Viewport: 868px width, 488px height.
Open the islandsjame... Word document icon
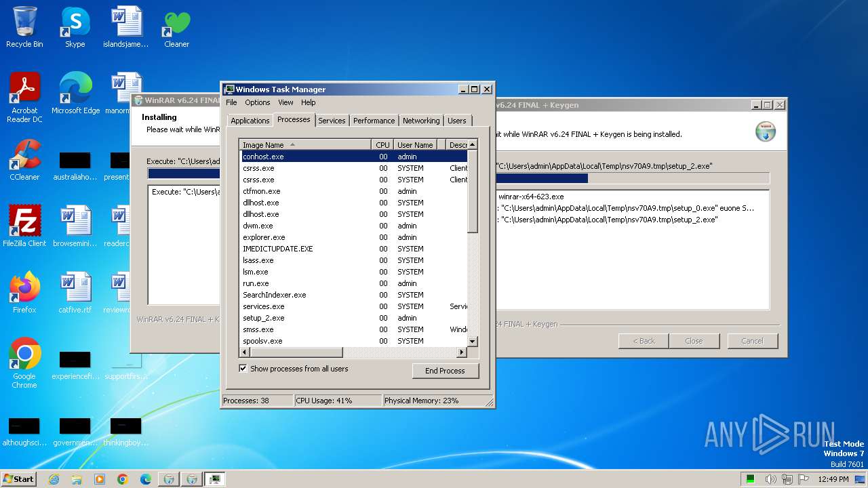tap(126, 27)
